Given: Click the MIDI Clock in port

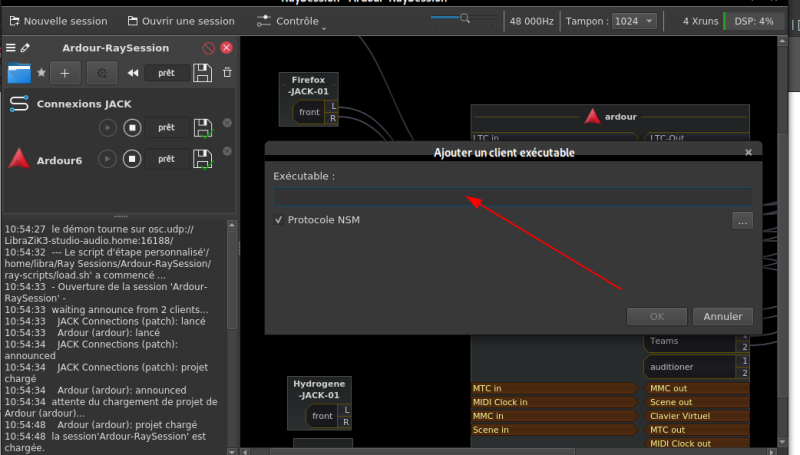Looking at the screenshot, I should (554, 402).
